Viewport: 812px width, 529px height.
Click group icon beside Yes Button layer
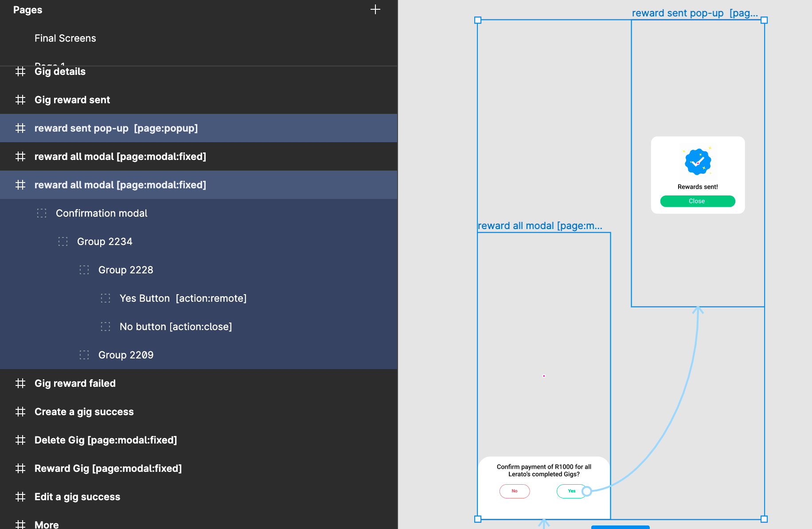(x=105, y=298)
